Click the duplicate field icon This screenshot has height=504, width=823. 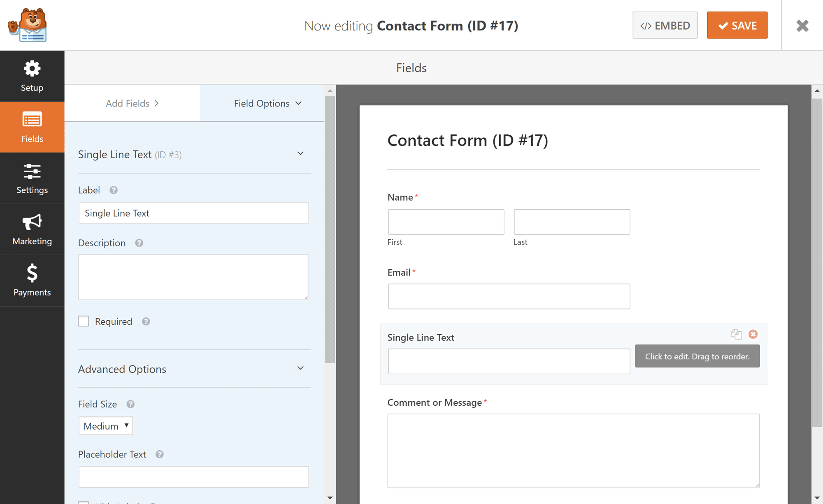click(736, 334)
